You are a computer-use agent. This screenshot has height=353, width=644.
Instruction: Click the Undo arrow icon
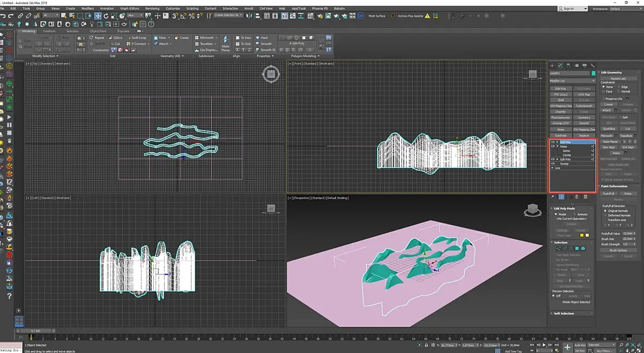4,16
